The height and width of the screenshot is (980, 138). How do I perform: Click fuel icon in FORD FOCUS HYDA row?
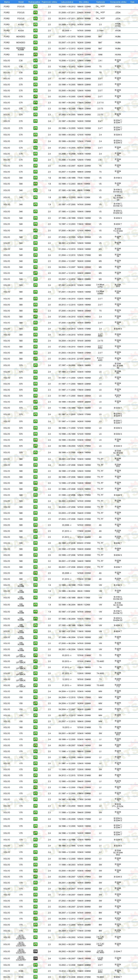pos(35,7)
